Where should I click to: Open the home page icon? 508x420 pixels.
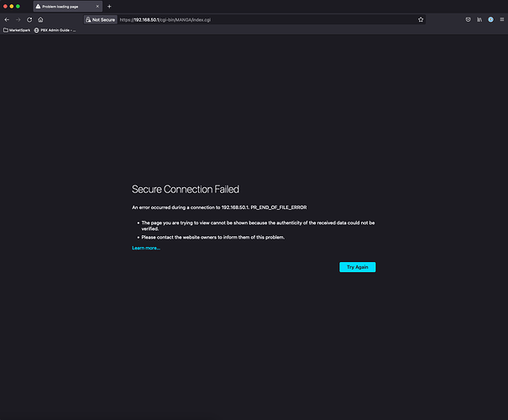pos(40,20)
